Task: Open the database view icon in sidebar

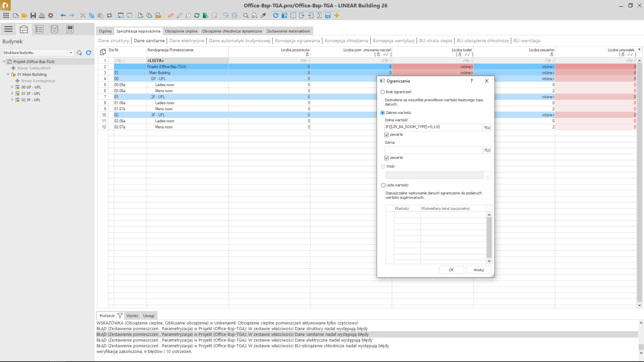Action: tap(54, 29)
